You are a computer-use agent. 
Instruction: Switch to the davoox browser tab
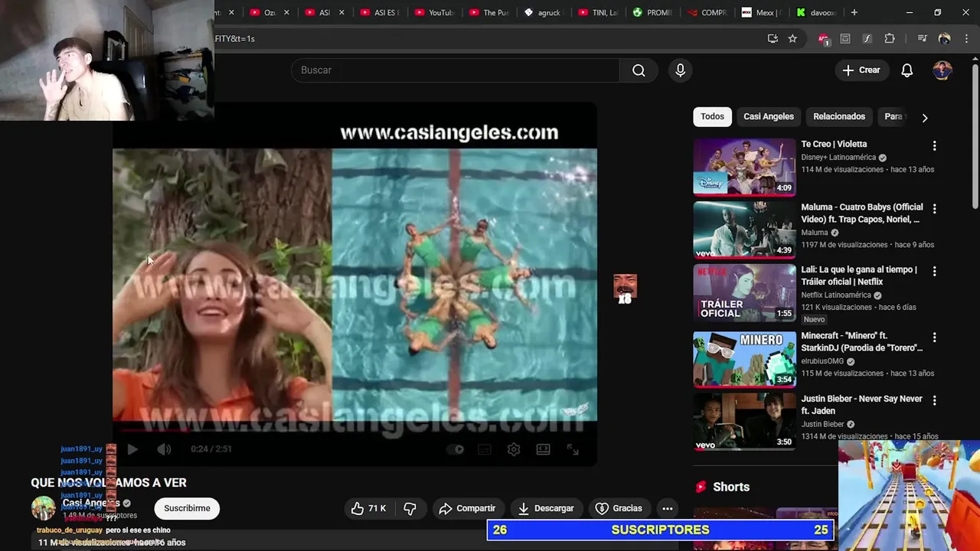point(817,12)
